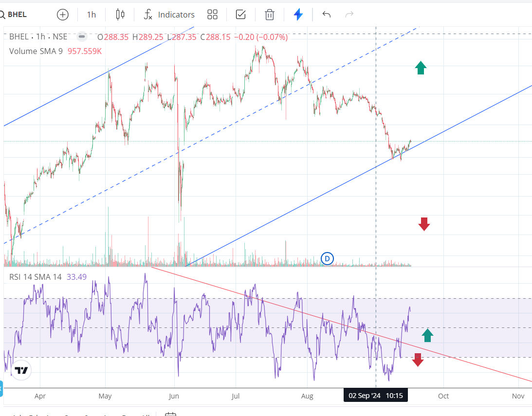Screen dimensions: 532x416
Task: Add a symbol to compare with plus icon
Action: [62, 15]
